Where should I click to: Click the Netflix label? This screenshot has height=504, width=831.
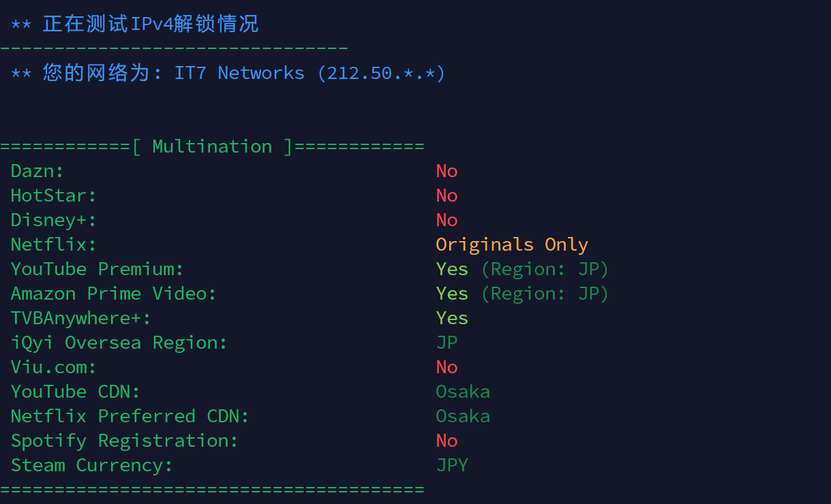point(54,245)
